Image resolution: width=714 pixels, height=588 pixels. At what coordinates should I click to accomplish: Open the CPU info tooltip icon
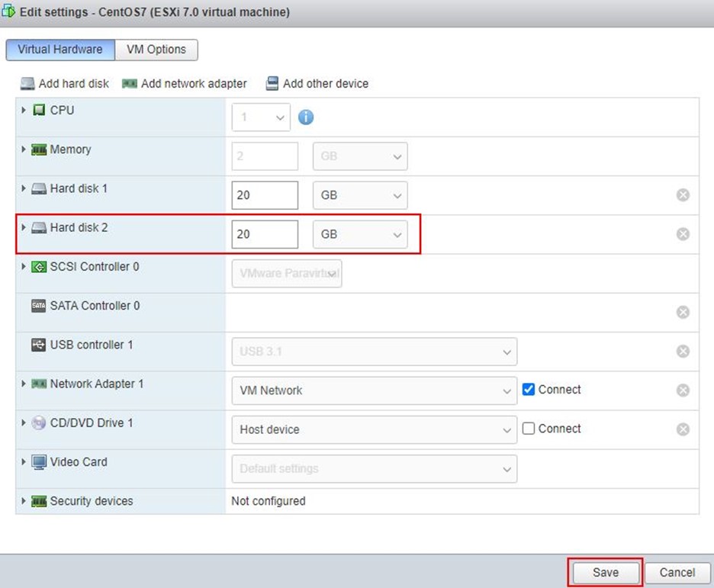[306, 117]
